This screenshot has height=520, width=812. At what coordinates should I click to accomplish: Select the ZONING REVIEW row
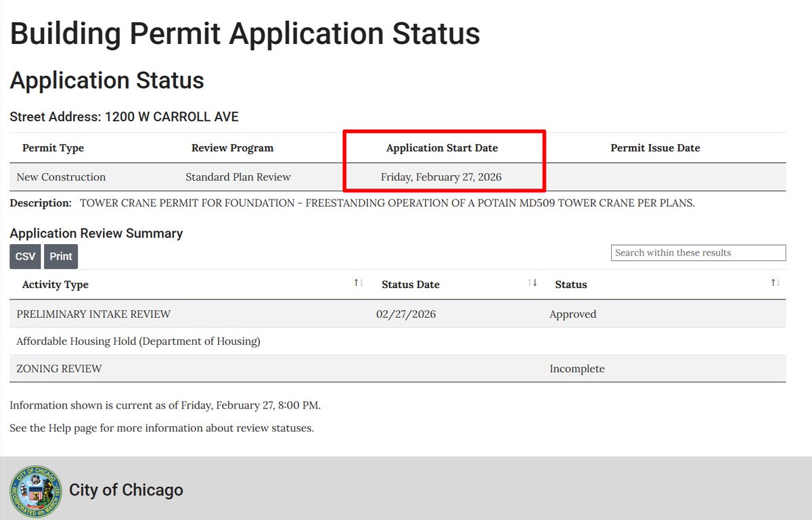[x=398, y=369]
